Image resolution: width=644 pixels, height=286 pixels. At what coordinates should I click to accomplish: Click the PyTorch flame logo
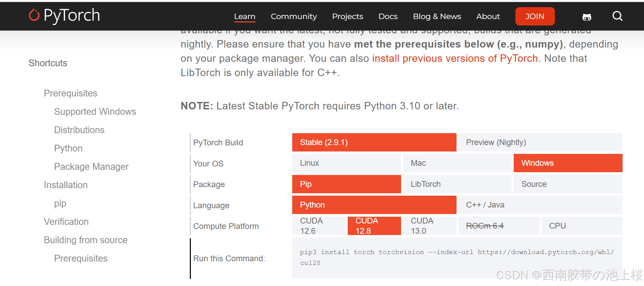(x=34, y=15)
